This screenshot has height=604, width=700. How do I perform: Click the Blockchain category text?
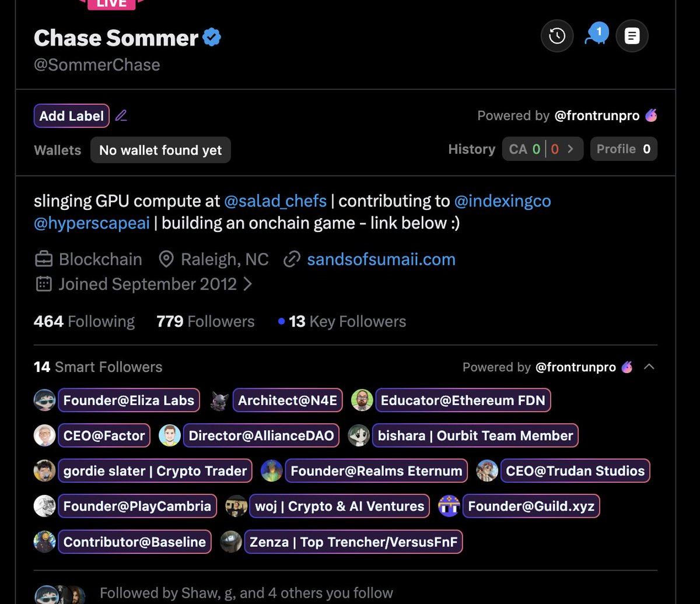[x=100, y=259]
